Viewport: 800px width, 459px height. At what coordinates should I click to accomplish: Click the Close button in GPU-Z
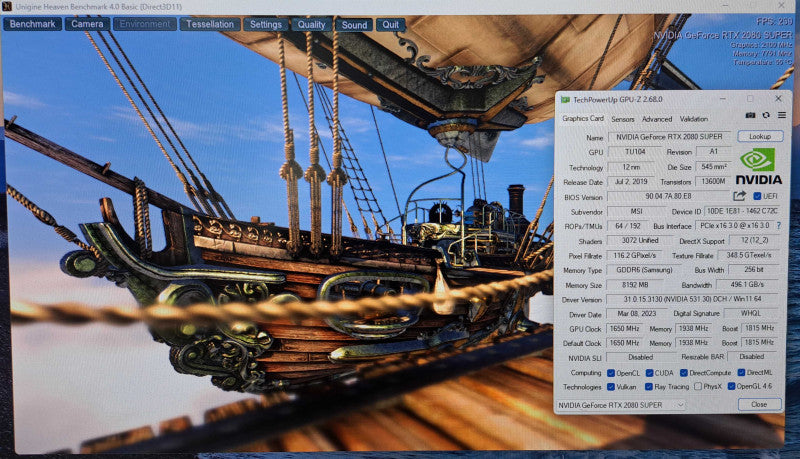click(x=759, y=404)
